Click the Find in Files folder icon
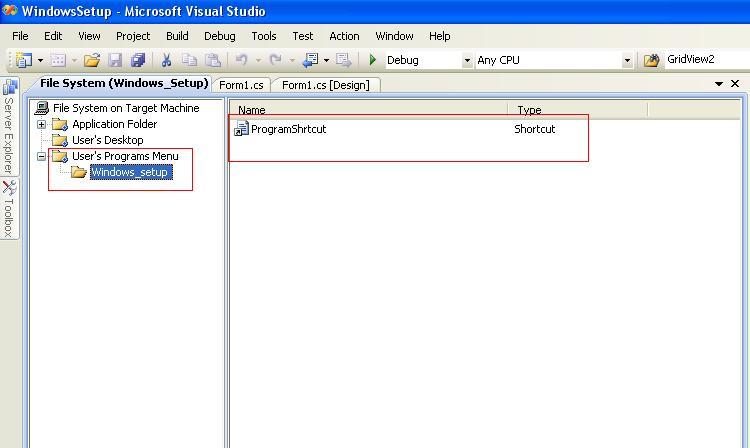 coord(651,60)
